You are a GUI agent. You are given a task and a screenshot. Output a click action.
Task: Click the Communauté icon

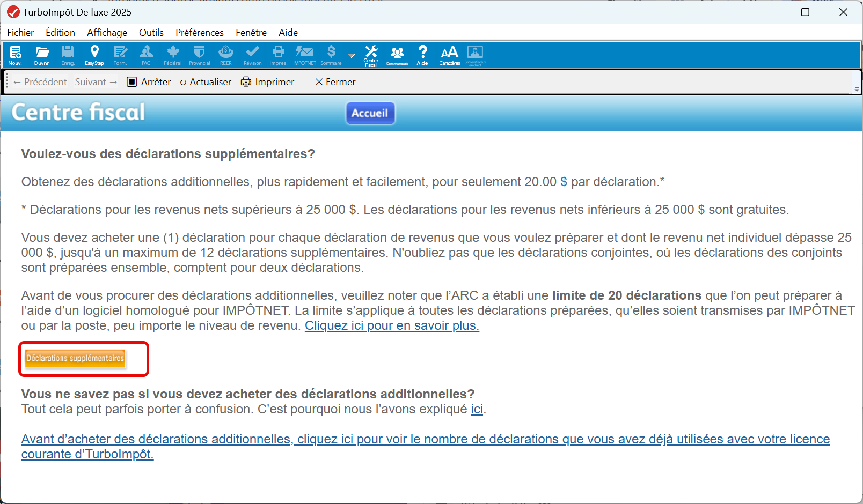(x=397, y=55)
